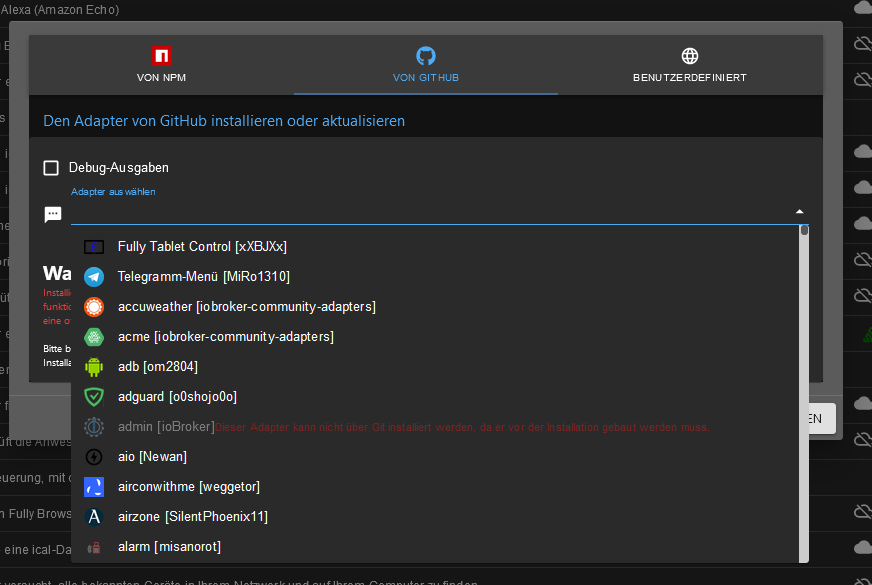Choose Fully Tablet Control [xXBJXx]

click(435, 246)
